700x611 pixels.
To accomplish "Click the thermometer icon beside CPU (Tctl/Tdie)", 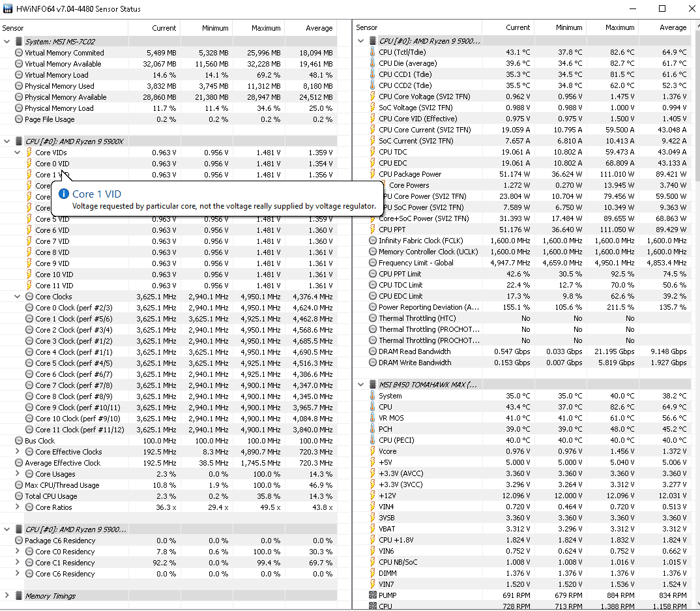I will pos(373,52).
